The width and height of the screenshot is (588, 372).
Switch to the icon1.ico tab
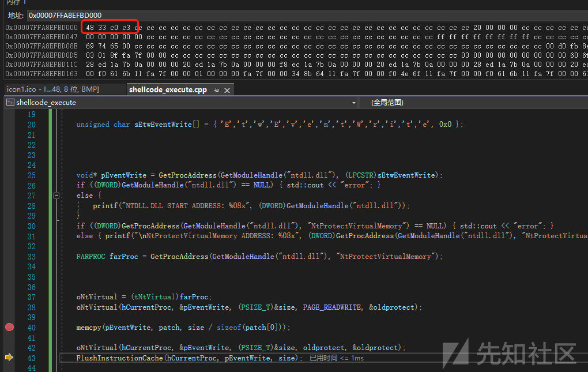[53, 89]
